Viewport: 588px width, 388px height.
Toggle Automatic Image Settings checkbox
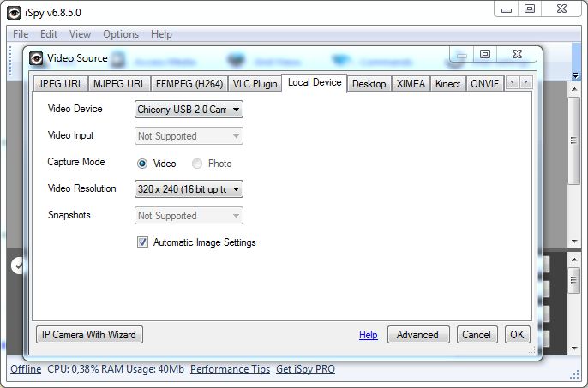pos(142,242)
